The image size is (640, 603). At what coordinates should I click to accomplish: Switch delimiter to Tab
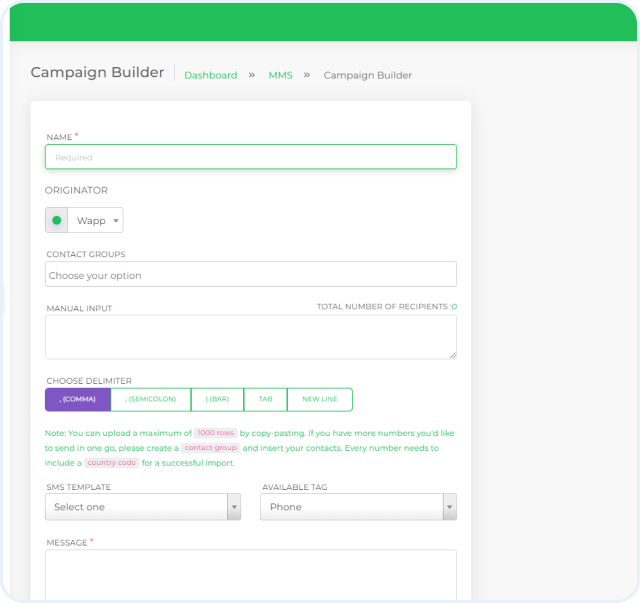coord(265,399)
